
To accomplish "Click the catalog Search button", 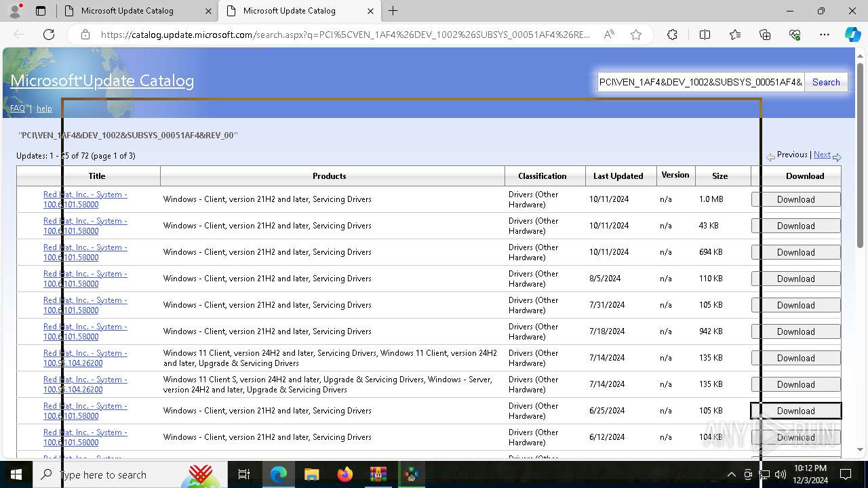I will coord(826,82).
